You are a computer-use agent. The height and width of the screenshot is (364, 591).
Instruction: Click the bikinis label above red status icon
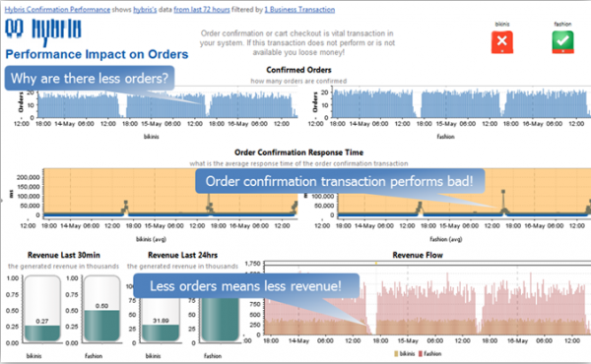(x=502, y=24)
